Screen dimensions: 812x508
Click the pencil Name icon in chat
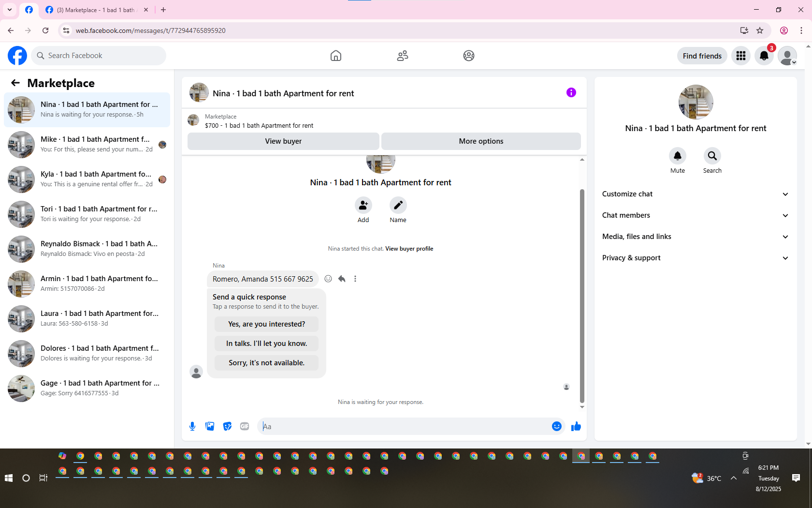[x=398, y=205]
